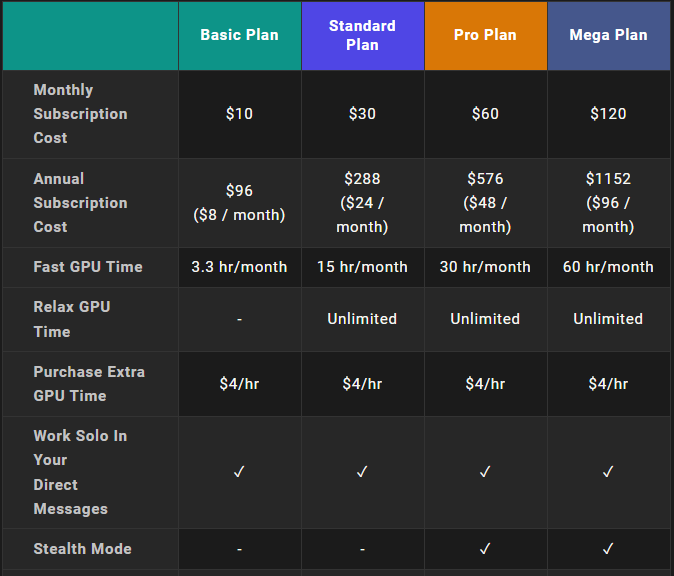Click the dash for Basic Plan Stealth Mode

tap(239, 549)
